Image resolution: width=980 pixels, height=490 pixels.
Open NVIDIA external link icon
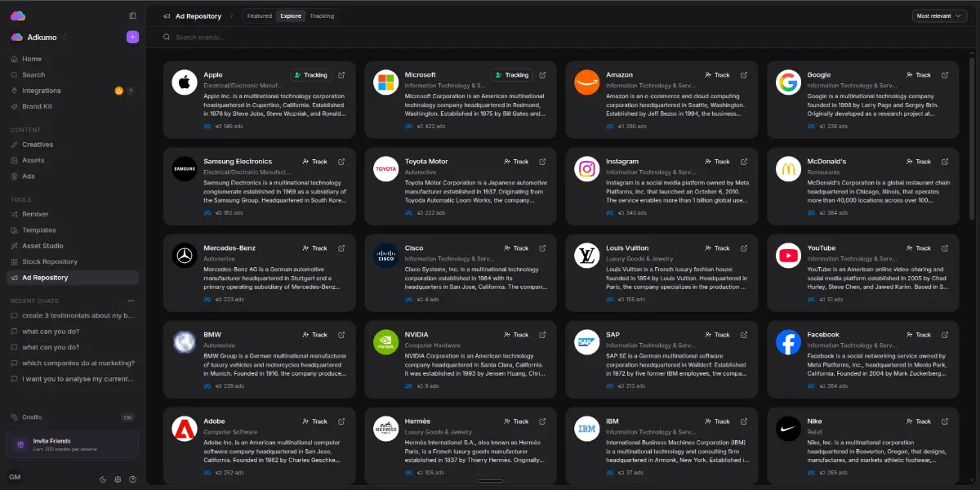pyautogui.click(x=542, y=335)
